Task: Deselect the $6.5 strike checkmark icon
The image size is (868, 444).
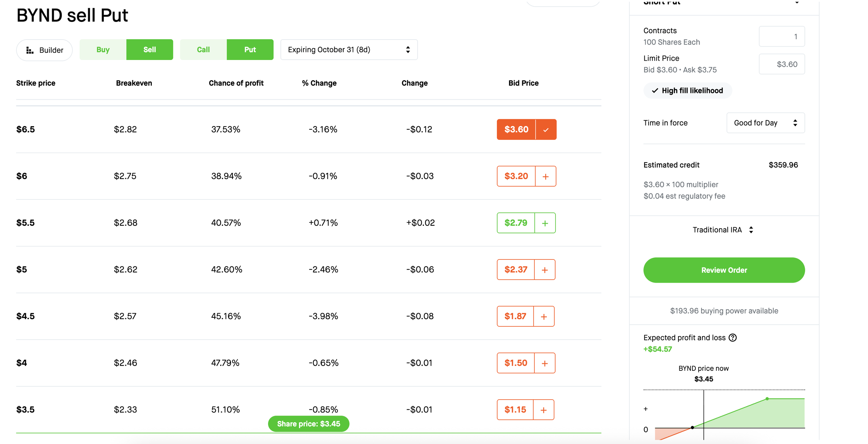Action: click(546, 129)
